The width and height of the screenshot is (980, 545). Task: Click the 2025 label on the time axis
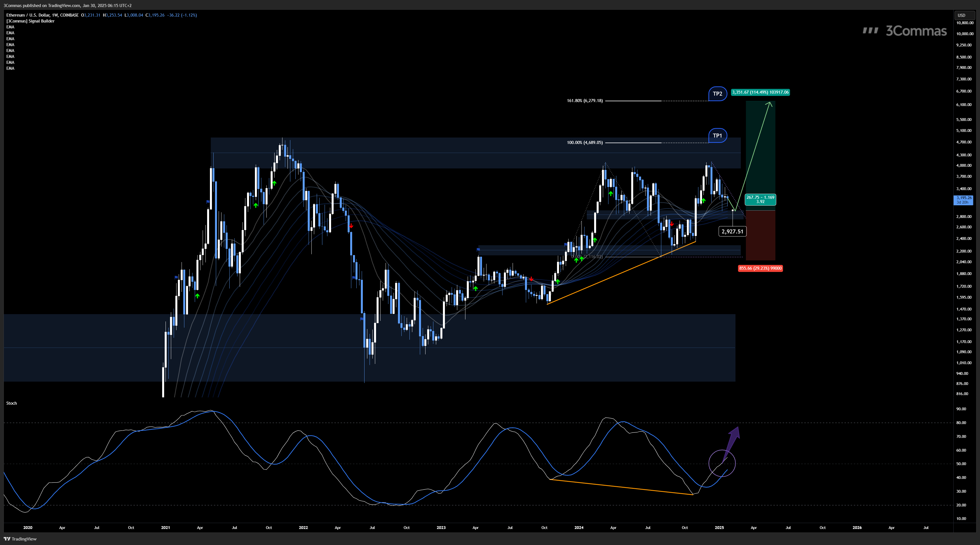(x=719, y=528)
